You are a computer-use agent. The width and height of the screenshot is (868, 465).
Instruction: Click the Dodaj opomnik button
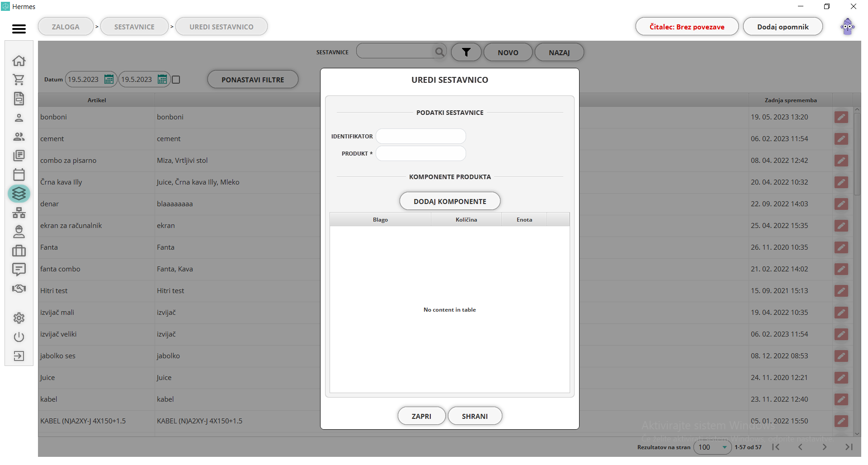[783, 27]
